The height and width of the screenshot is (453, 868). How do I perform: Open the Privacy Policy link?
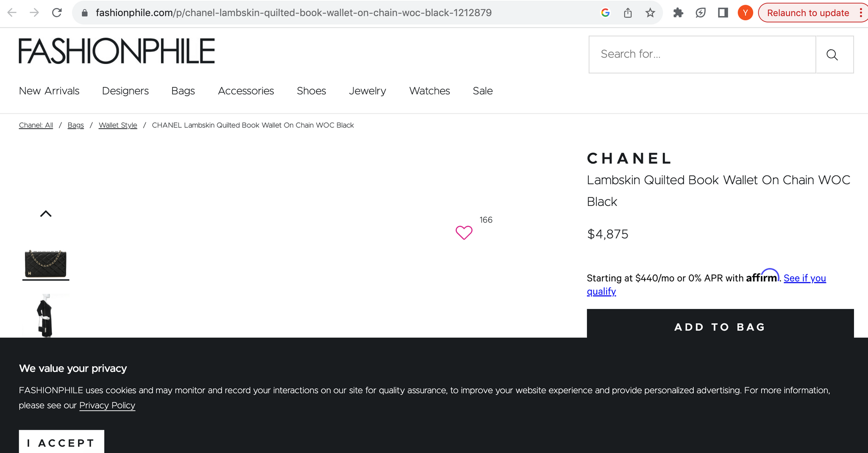(107, 406)
